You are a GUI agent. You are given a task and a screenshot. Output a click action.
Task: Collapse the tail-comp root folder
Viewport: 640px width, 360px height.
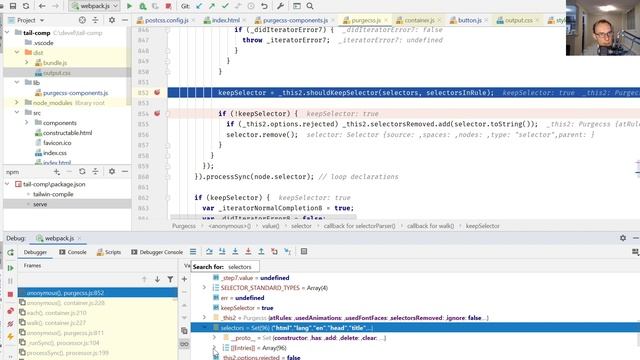click(x=7, y=33)
